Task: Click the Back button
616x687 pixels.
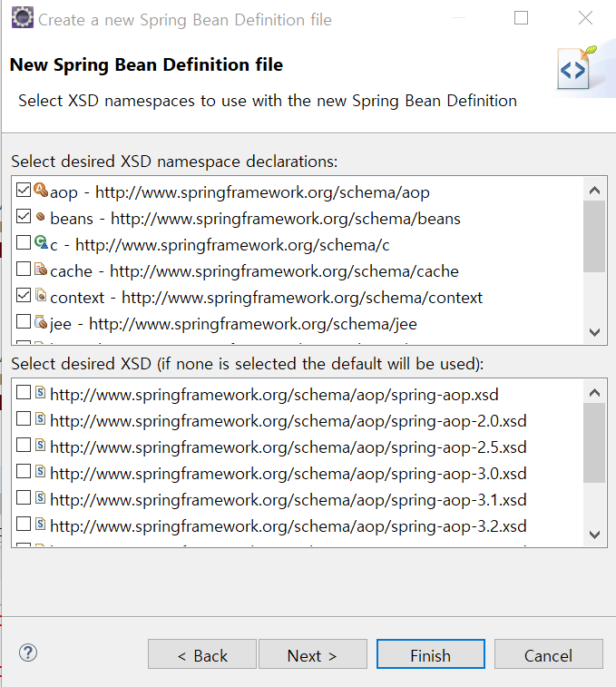Action: [202, 653]
